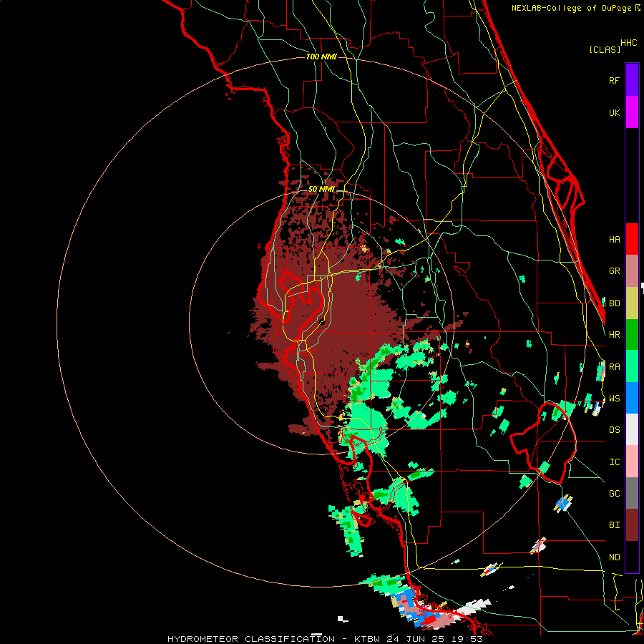The width and height of the screenshot is (644, 644).
Task: Select the GR pinkish legend swatch
Action: 632,271
